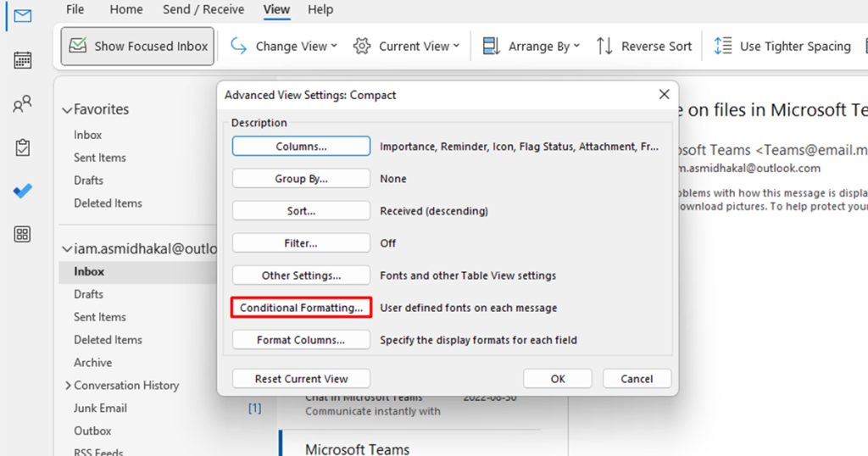Switch to the Send / Receive tab
868x456 pixels.
tap(203, 9)
